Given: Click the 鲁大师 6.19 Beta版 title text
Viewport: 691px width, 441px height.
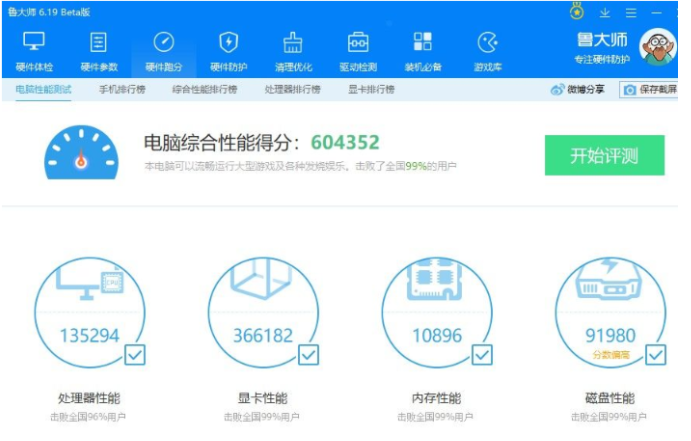Looking at the screenshot, I should pos(49,12).
